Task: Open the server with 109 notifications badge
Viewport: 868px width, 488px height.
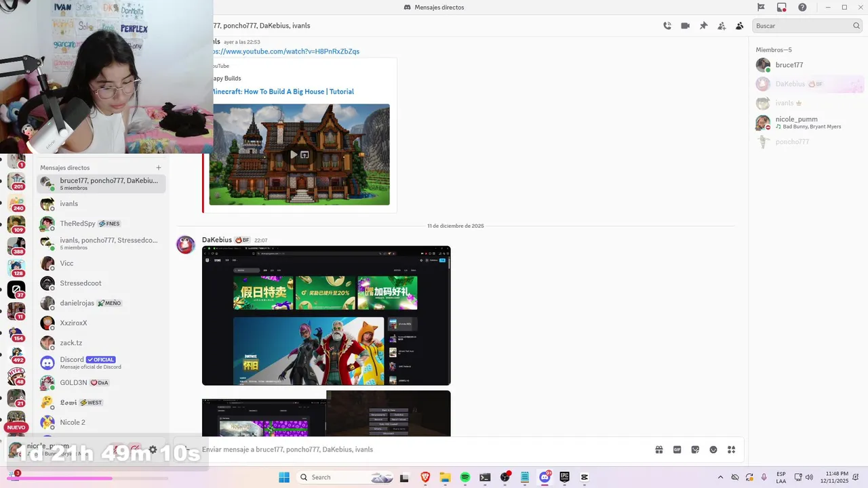Action: pos(16,224)
